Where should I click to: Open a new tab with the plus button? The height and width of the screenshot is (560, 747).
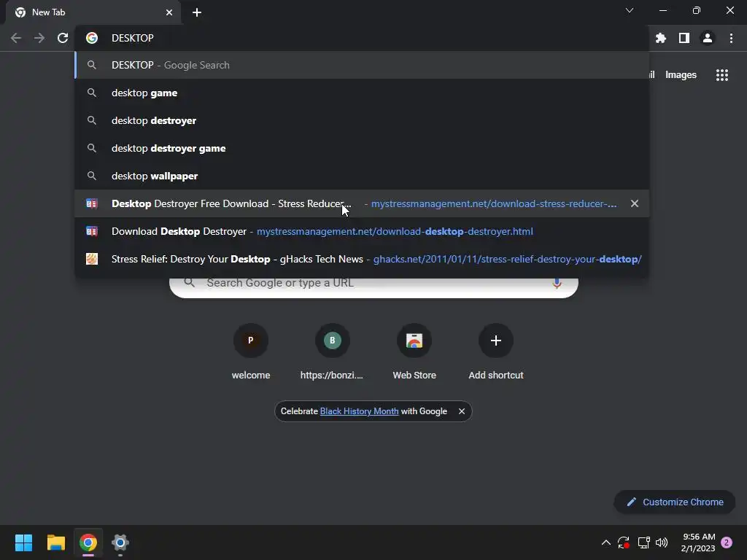click(197, 12)
